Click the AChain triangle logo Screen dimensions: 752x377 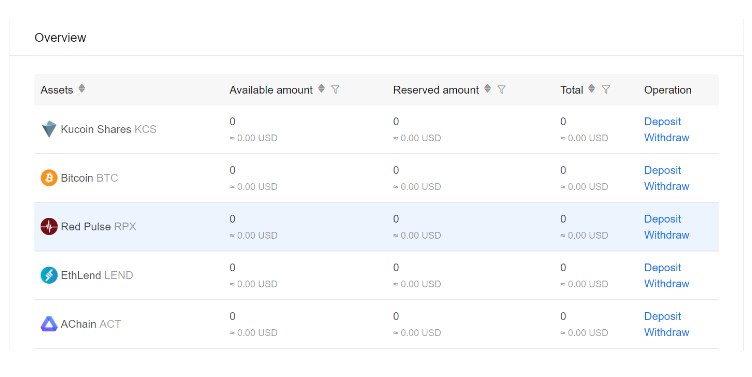(49, 324)
